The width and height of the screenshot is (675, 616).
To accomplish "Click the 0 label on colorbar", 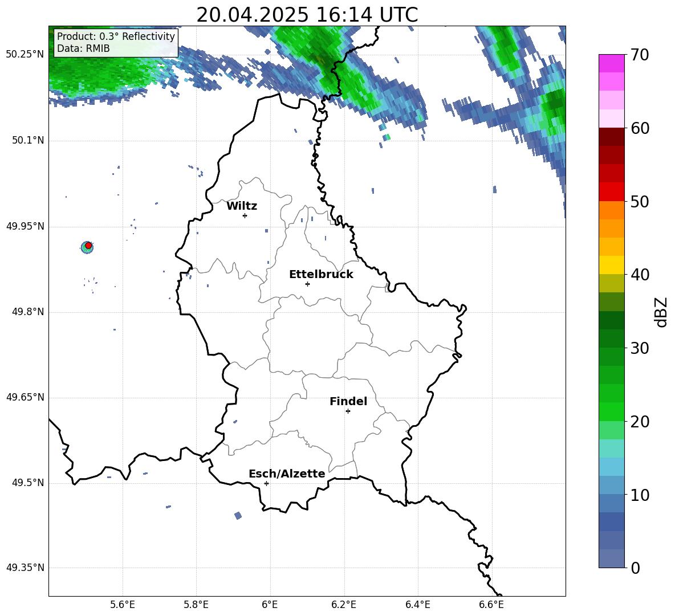I will tap(635, 568).
